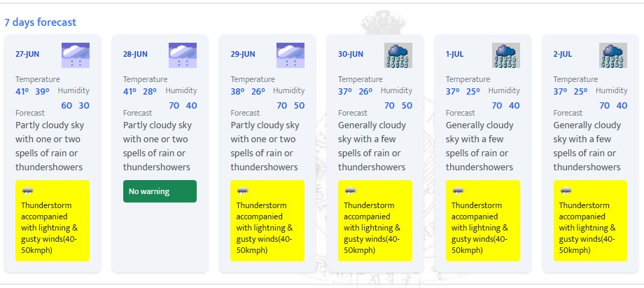
Task: Click the 1-JUL date label
Action: coord(455,54)
